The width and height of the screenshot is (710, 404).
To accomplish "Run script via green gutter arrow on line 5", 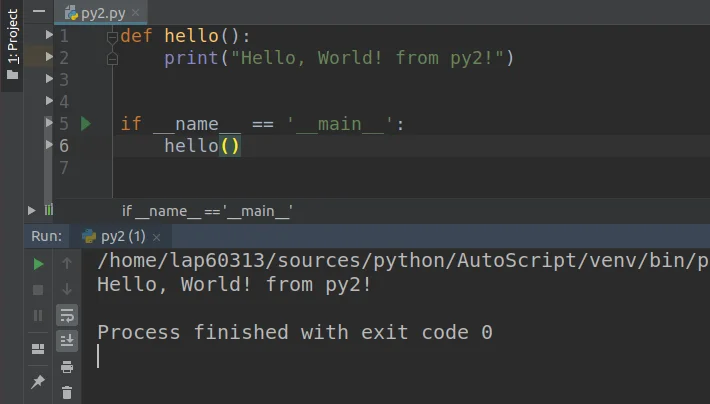I will coord(85,124).
